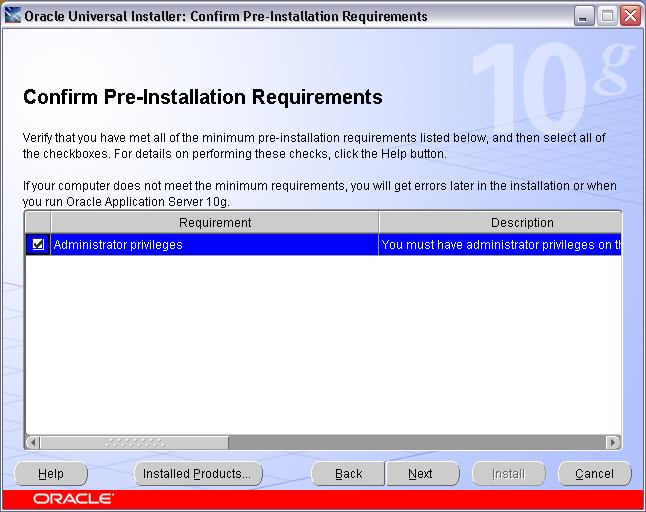
Task: Click the administrator privileges description cell
Action: coord(500,244)
